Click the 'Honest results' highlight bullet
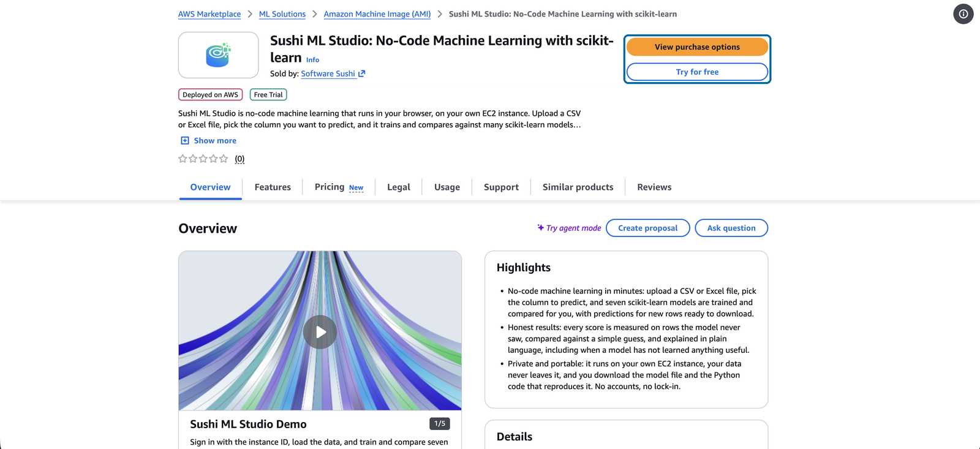Viewport: 980px width, 449px height. [x=628, y=339]
